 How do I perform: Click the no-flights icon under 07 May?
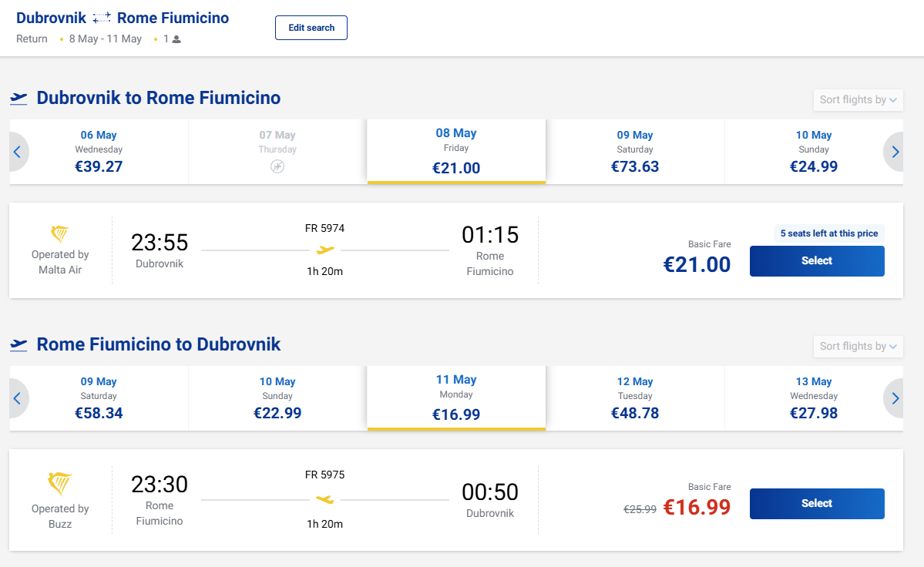[277, 166]
